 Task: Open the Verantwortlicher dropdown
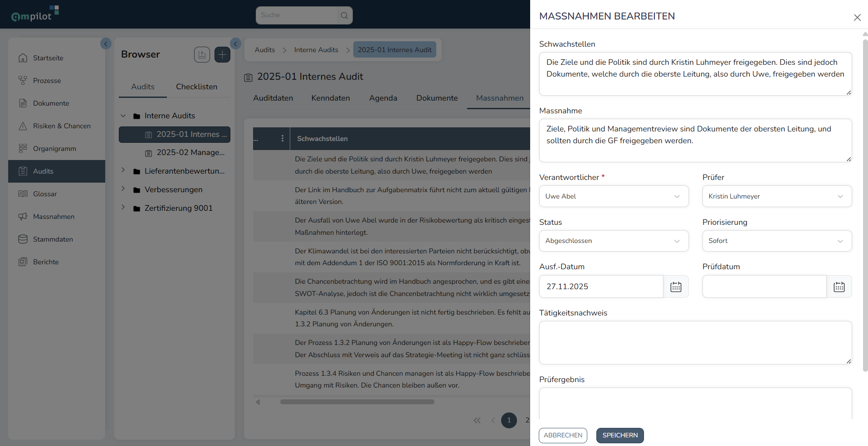(x=614, y=196)
